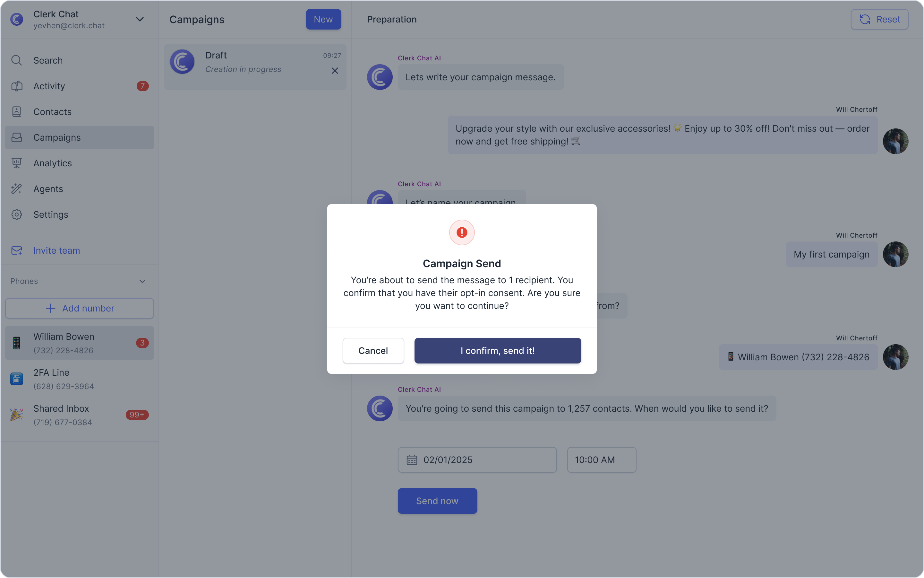
Task: Click Will Chertoff avatar beside My first campaign
Action: pyautogui.click(x=895, y=254)
